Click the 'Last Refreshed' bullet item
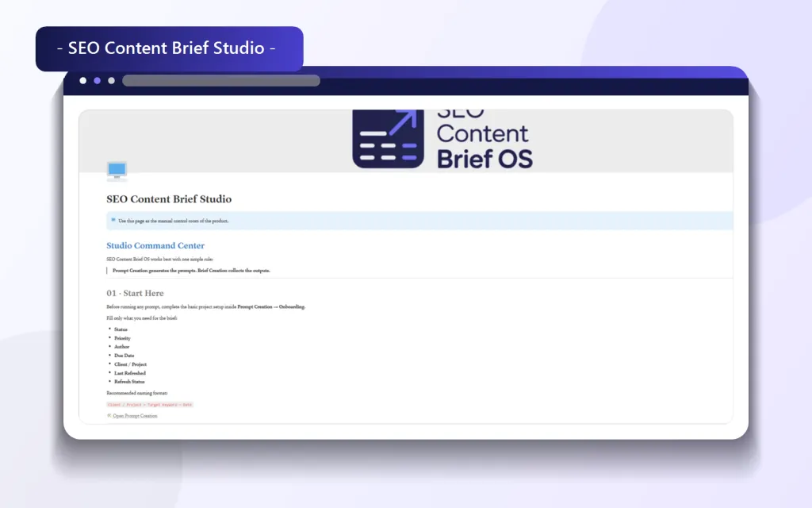 pyautogui.click(x=130, y=373)
